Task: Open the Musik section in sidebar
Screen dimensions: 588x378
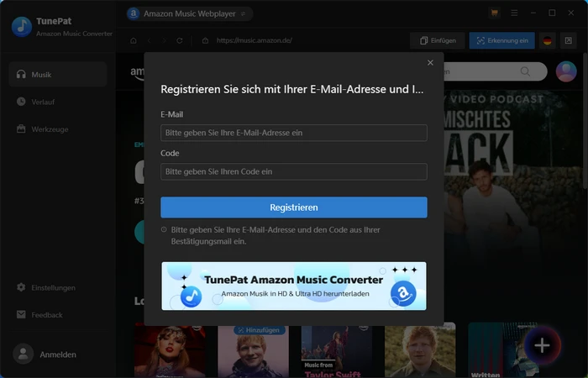Action: (58, 74)
